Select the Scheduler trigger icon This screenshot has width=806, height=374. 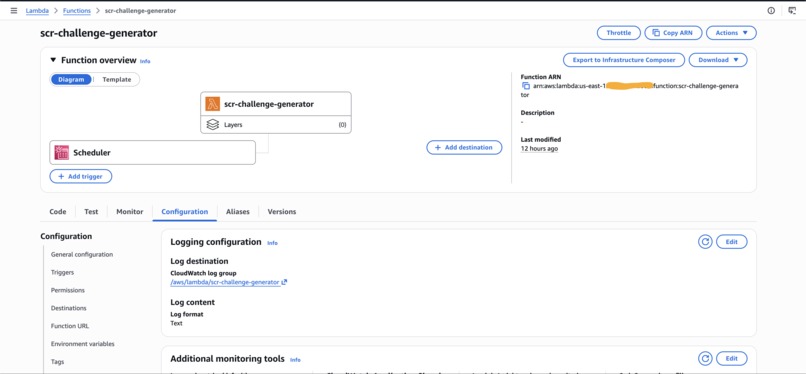(62, 153)
